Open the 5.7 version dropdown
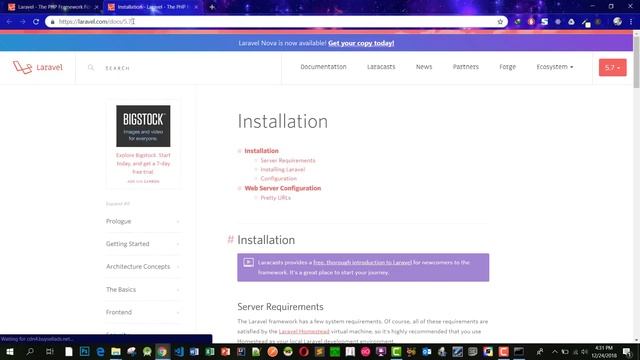Screen dimensions: 640x360 [x=612, y=67]
